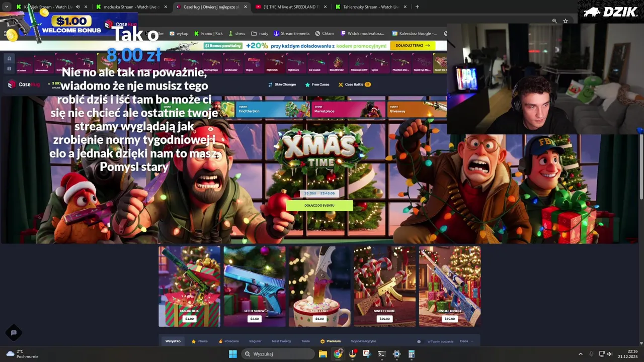This screenshot has width=644, height=362.
Task: Click the zoom magnifier icon in address bar
Action: point(554,21)
